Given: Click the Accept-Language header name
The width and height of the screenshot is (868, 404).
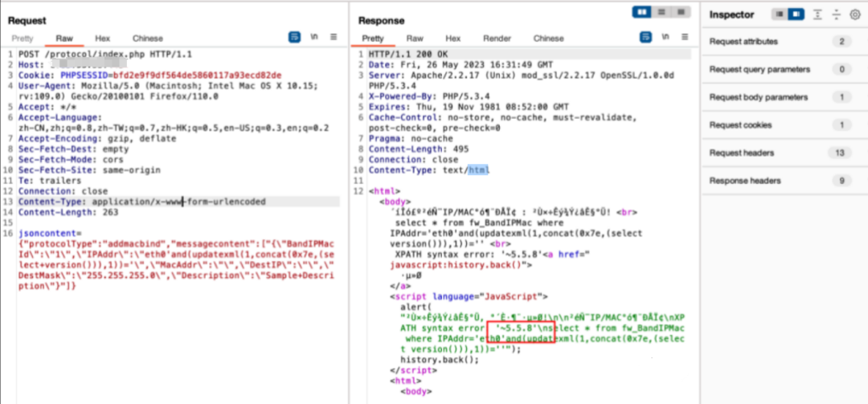Looking at the screenshot, I should tap(59, 117).
